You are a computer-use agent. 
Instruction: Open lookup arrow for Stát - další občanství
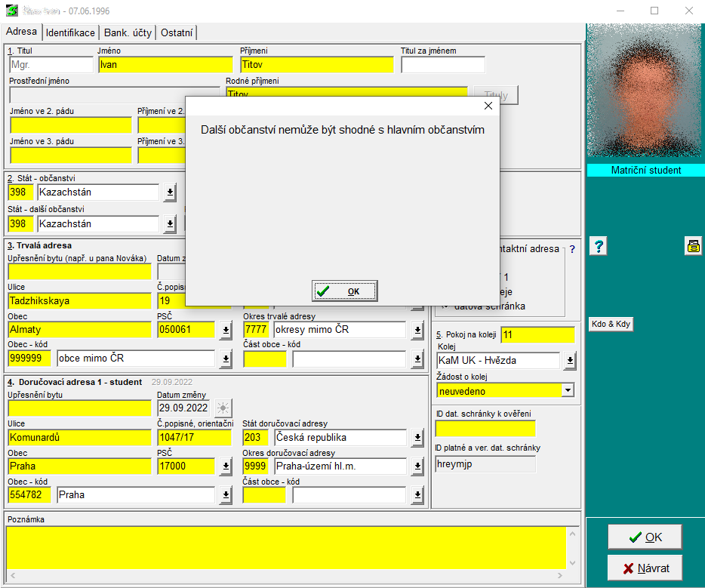[170, 224]
